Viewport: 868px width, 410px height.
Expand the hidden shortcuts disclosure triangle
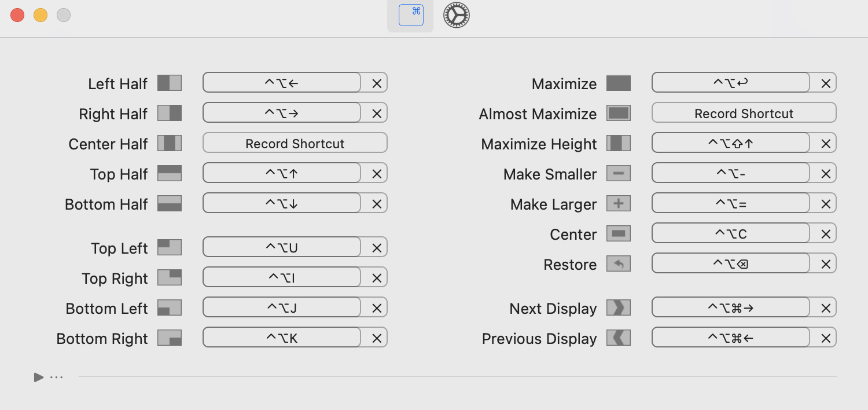pyautogui.click(x=39, y=378)
